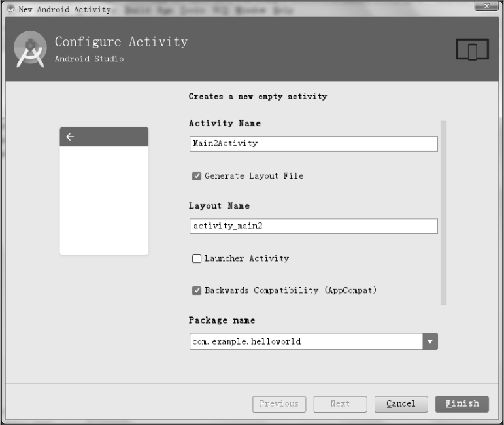This screenshot has width=504, height=425.
Task: Cancel the activity configuration
Action: (401, 404)
